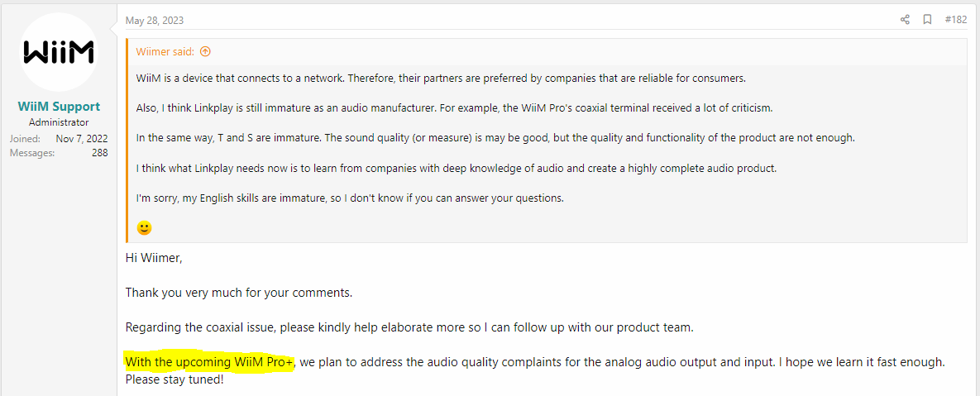Click the "Wiimer said:" quote link
This screenshot has height=396, width=980.
coord(165,52)
